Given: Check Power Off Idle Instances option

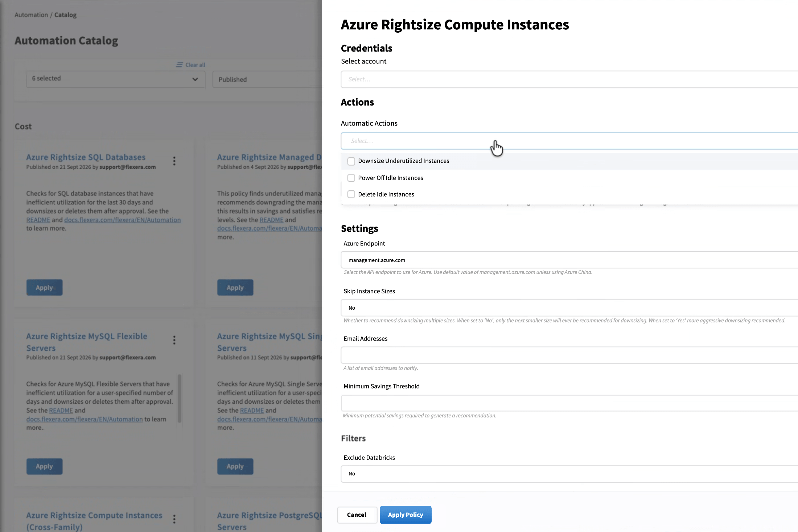Looking at the screenshot, I should tap(351, 178).
